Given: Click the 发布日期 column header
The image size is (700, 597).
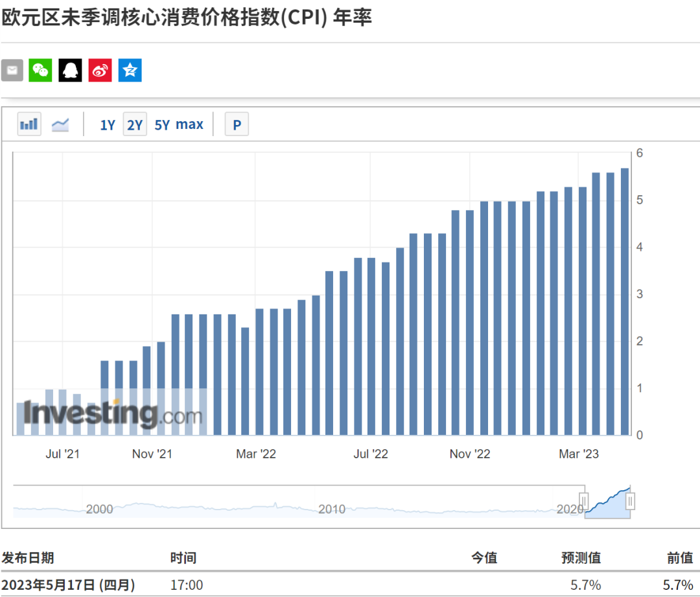Looking at the screenshot, I should click(28, 557).
